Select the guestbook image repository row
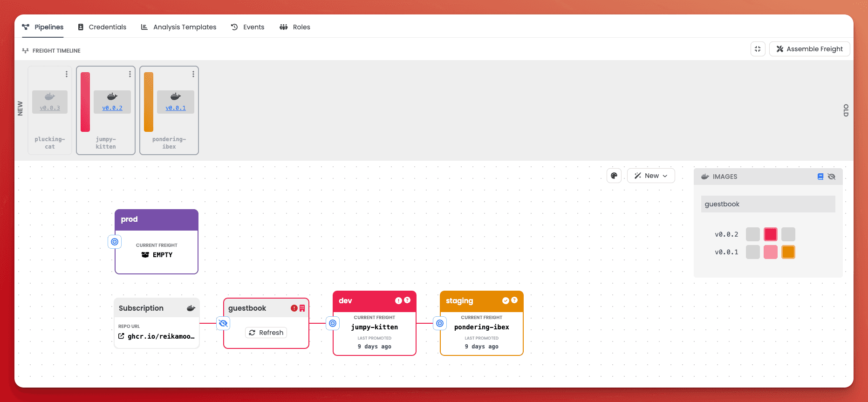The width and height of the screenshot is (868, 402). point(768,204)
